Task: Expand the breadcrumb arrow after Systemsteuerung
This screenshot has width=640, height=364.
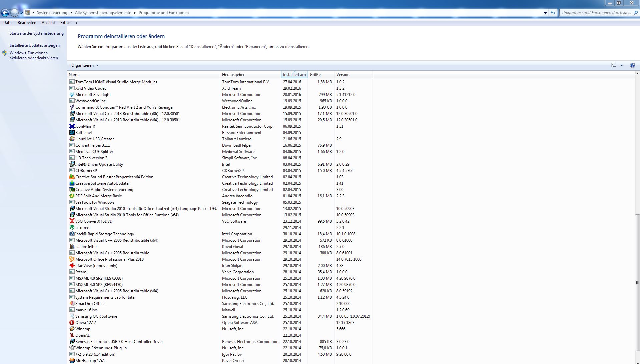Action: coord(71,13)
